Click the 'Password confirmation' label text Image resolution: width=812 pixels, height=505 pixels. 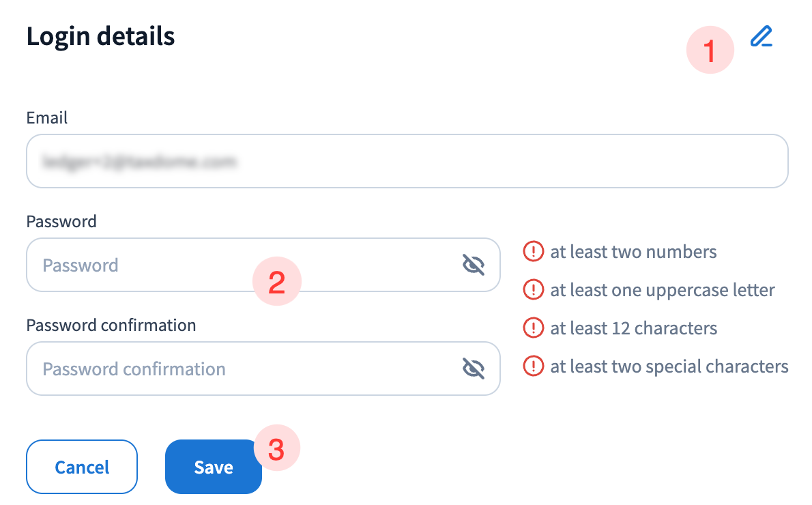click(x=111, y=326)
